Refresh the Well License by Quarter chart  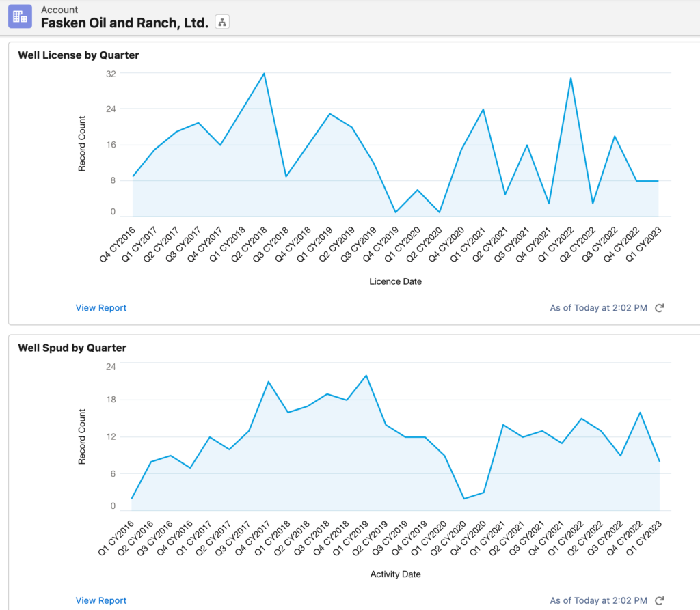click(x=658, y=308)
